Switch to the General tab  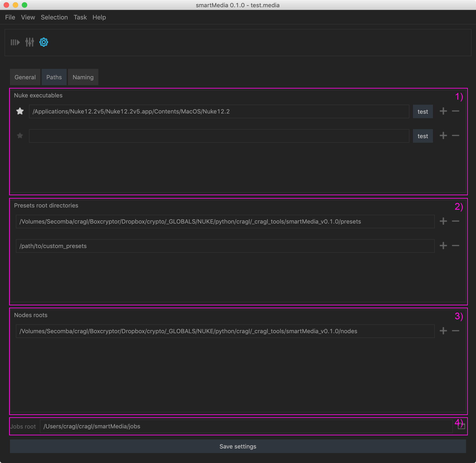pos(25,77)
